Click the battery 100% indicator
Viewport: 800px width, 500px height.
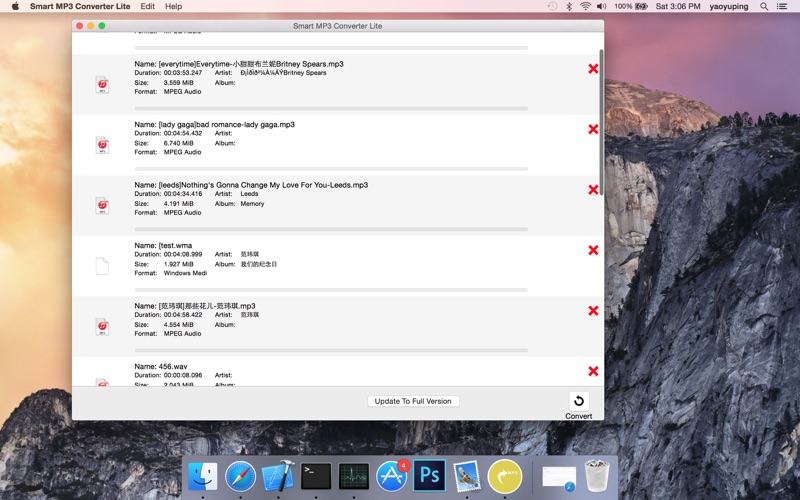[x=631, y=6]
